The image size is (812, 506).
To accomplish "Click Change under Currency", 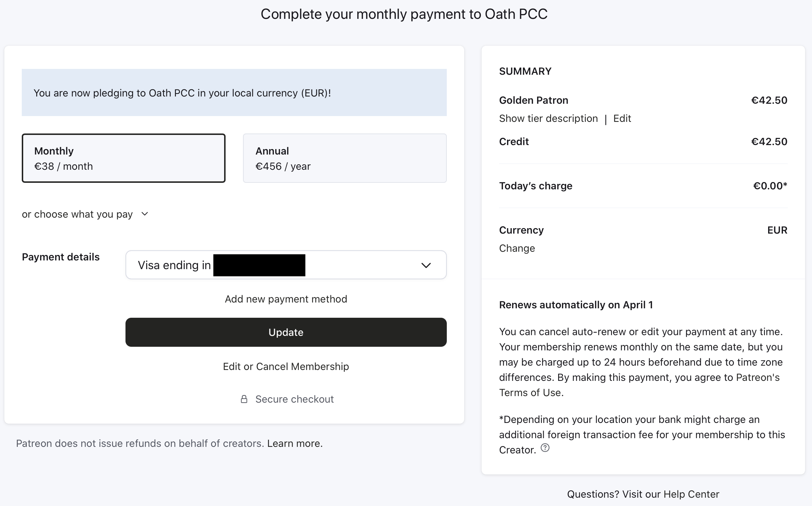I will [x=517, y=248].
